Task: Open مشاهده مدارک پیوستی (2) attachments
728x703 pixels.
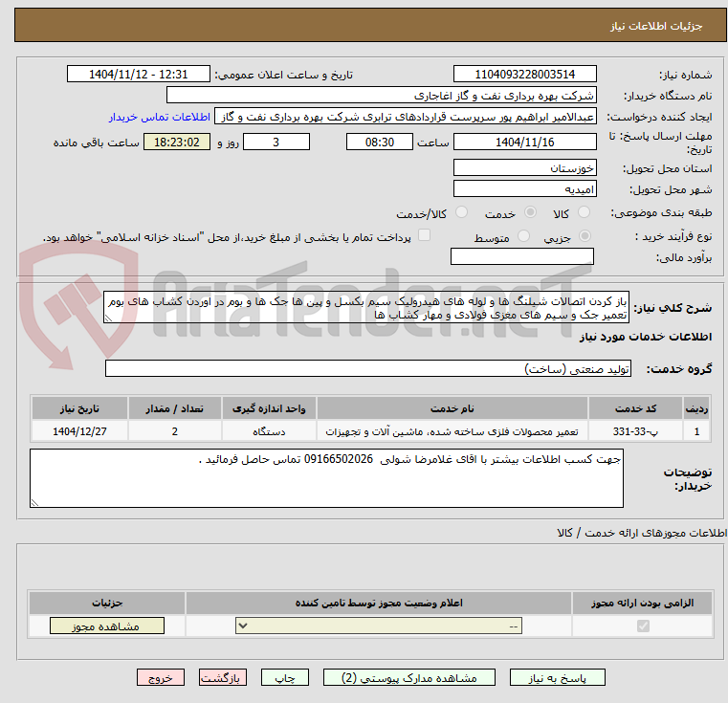Action: pyautogui.click(x=409, y=677)
